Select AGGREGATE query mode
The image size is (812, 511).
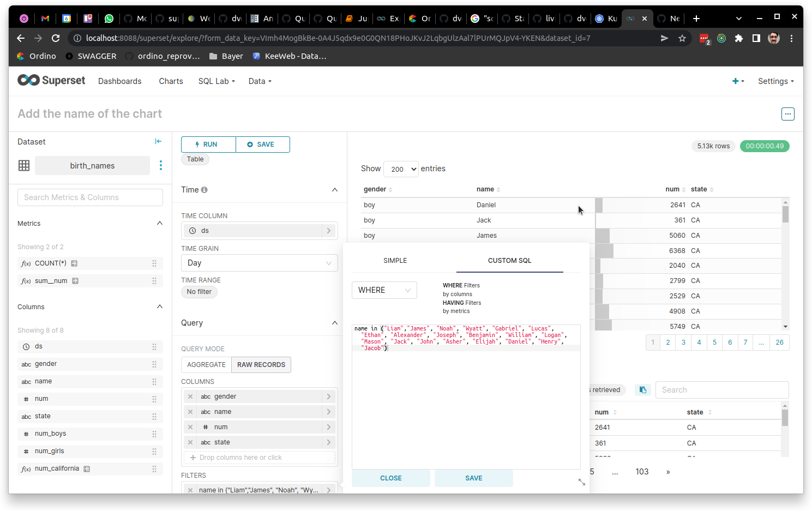206,365
